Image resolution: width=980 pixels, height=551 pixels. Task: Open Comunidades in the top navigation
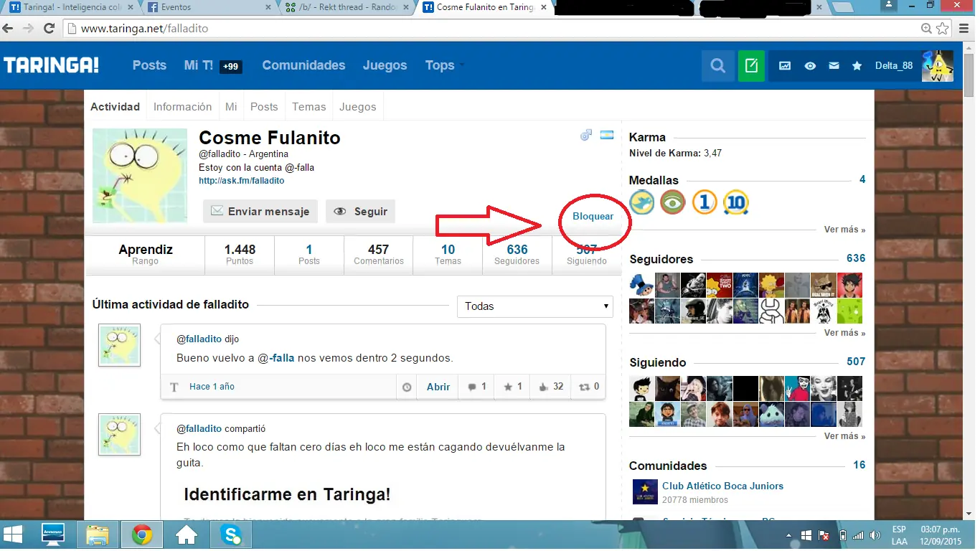303,65
